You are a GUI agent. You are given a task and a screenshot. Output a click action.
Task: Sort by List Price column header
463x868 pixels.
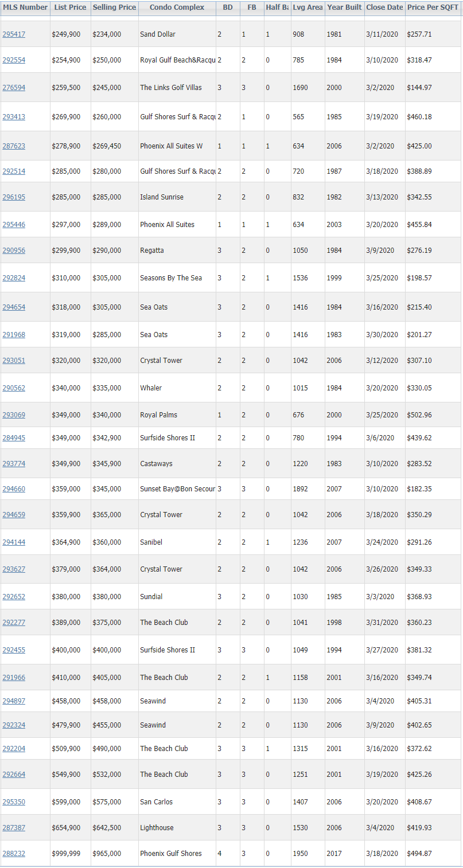[x=71, y=7]
